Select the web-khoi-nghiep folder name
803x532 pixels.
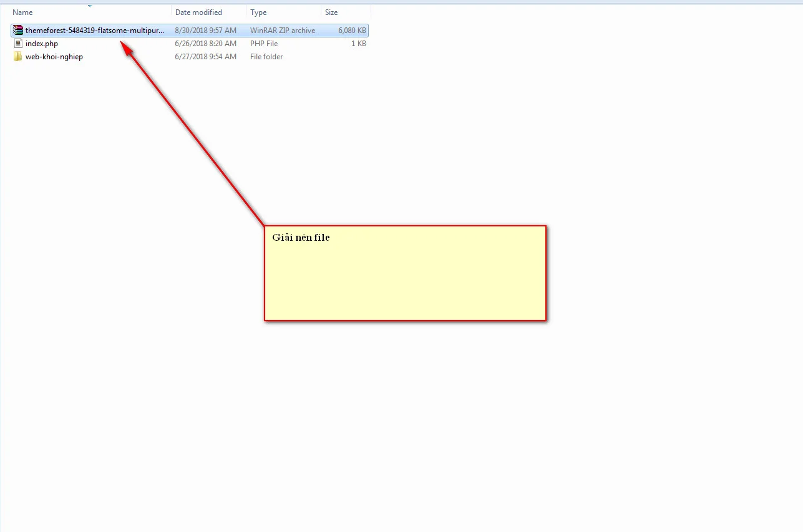pos(54,57)
